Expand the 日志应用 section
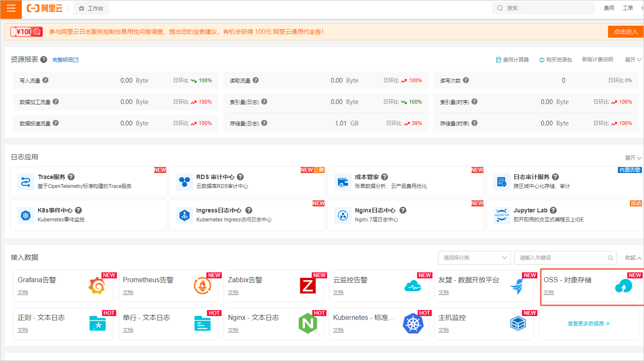Viewport: 644px width, 361px height. point(633,158)
